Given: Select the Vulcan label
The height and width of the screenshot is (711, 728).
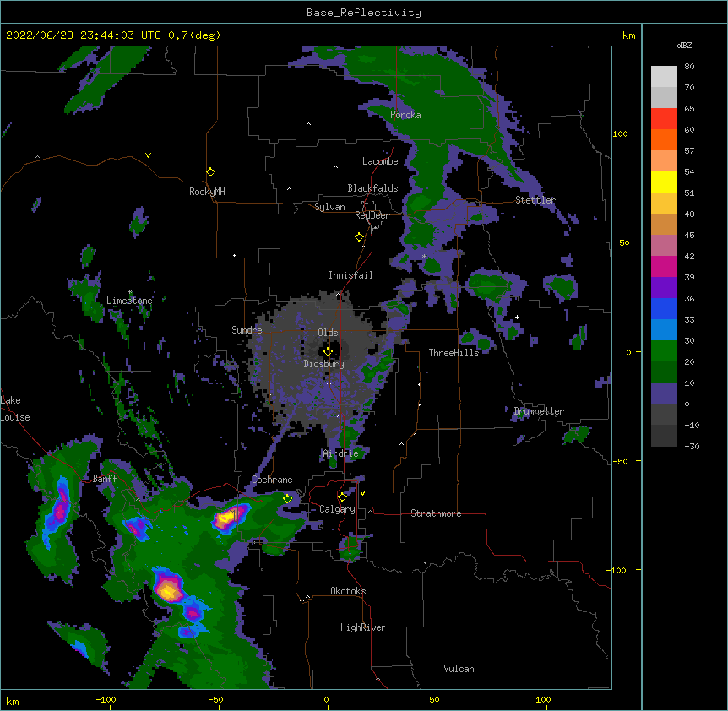Looking at the screenshot, I should [459, 670].
